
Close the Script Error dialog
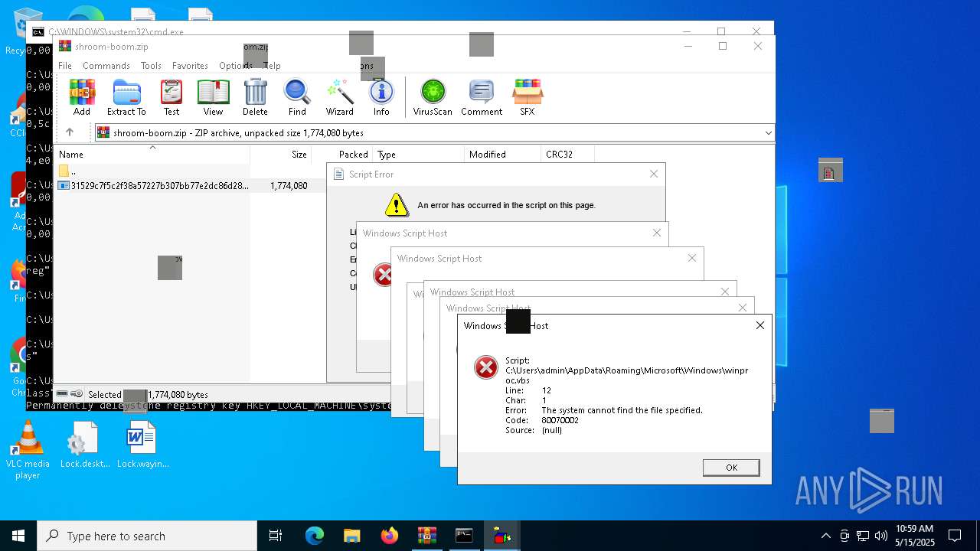tap(654, 174)
